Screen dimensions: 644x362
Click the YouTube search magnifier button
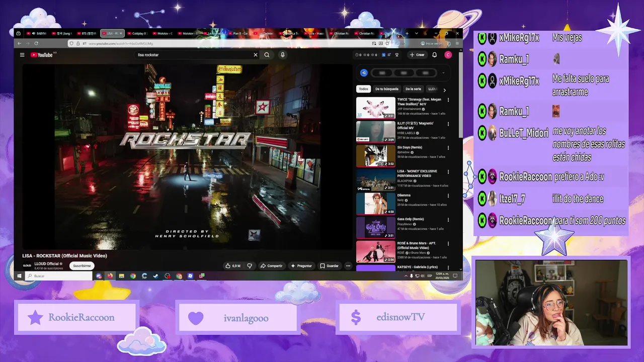267,55
